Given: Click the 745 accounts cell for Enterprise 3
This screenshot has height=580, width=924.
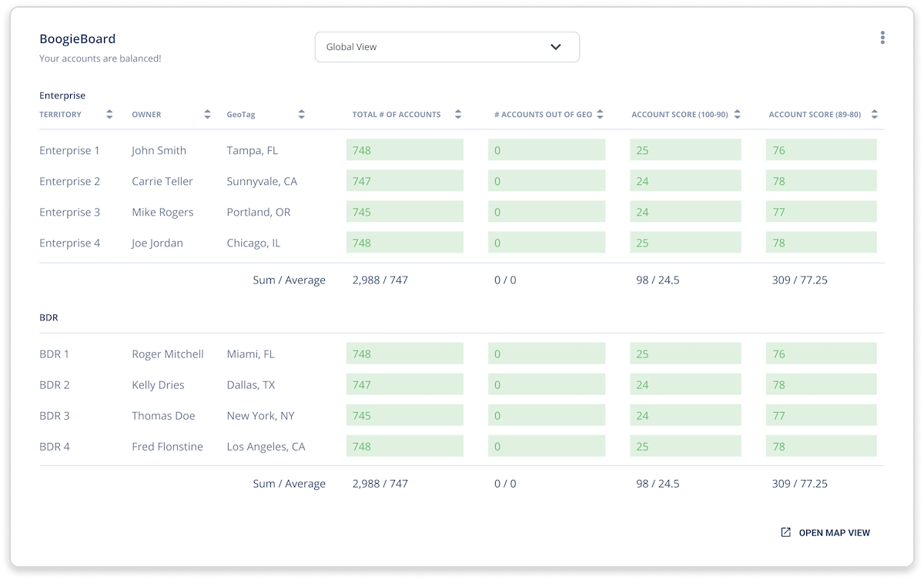Looking at the screenshot, I should coord(404,212).
